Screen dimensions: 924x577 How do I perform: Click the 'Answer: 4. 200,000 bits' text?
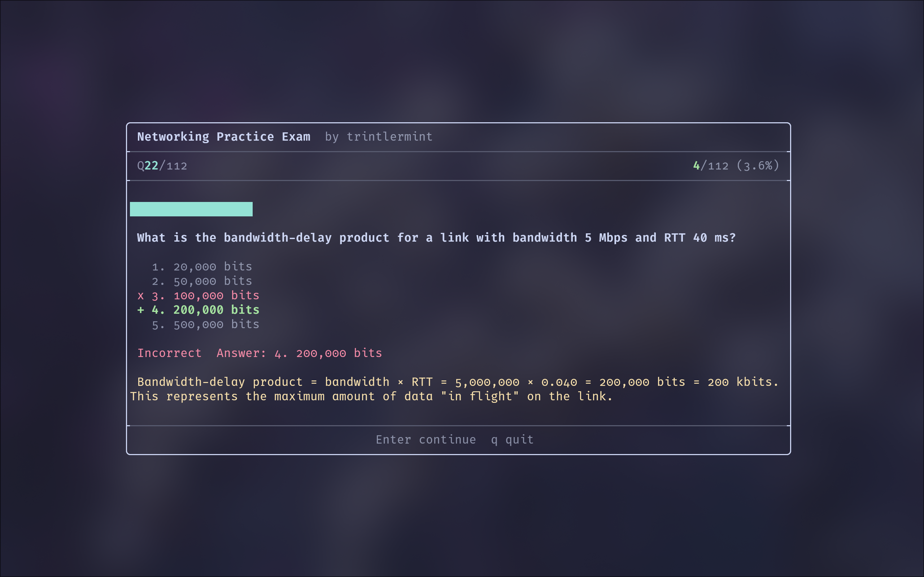299,353
